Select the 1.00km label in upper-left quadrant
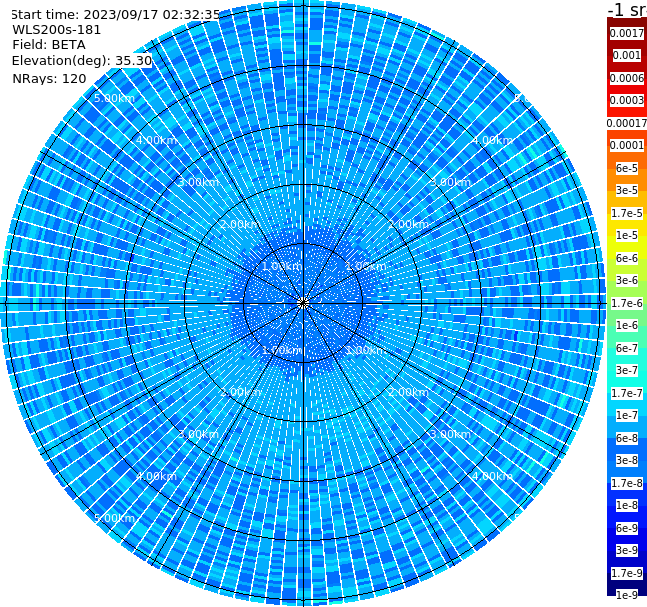 pyautogui.click(x=282, y=266)
